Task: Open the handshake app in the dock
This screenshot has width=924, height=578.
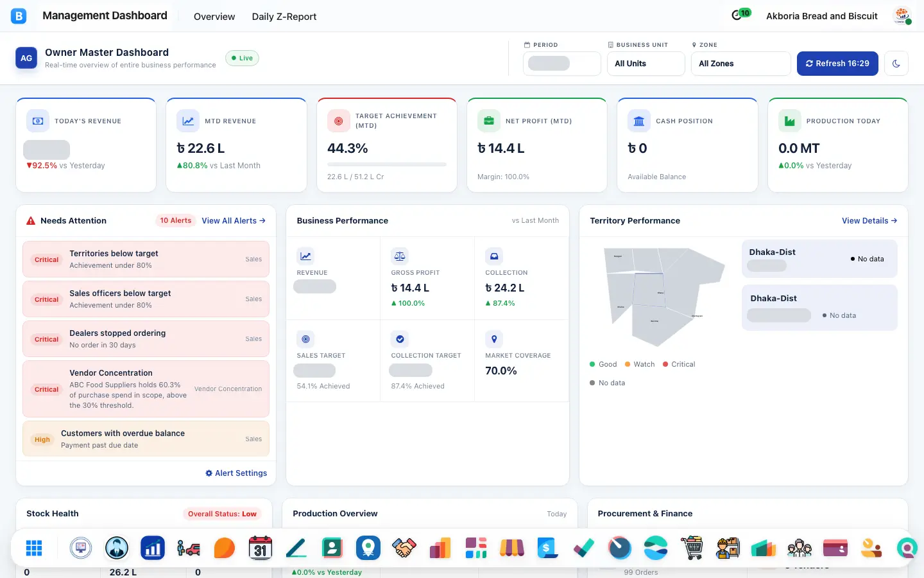Action: coord(404,548)
